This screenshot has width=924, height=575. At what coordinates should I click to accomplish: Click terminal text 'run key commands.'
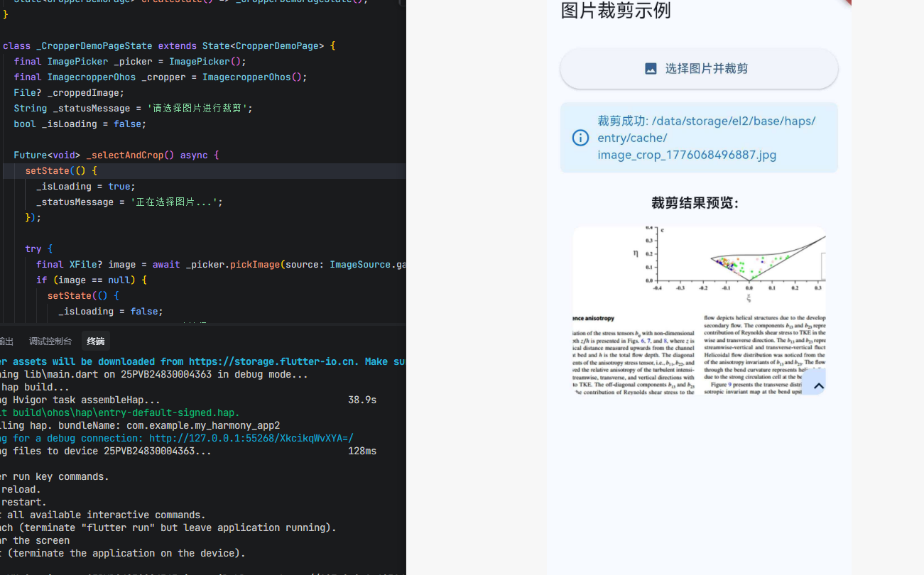tap(55, 477)
